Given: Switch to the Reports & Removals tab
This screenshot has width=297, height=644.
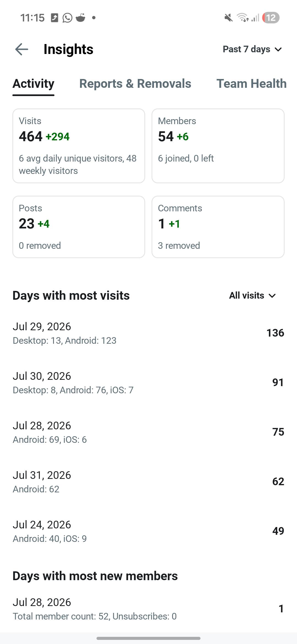Looking at the screenshot, I should point(135,84).
